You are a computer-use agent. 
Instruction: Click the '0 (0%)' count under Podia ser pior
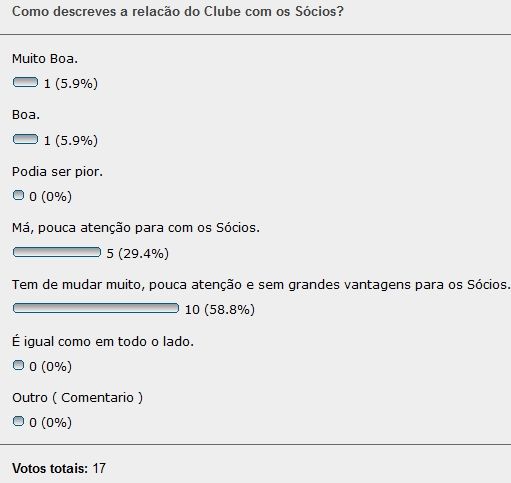[x=50, y=196]
